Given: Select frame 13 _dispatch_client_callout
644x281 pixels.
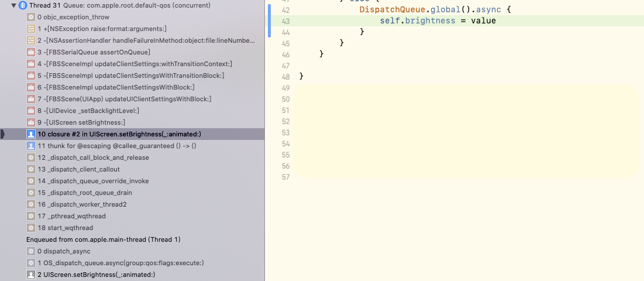Looking at the screenshot, I should click(132, 169).
